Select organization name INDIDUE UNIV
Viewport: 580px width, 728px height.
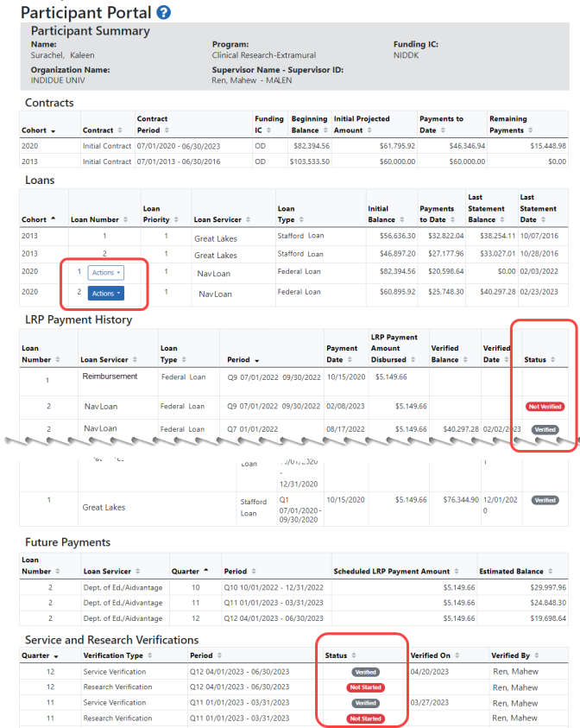58,80
